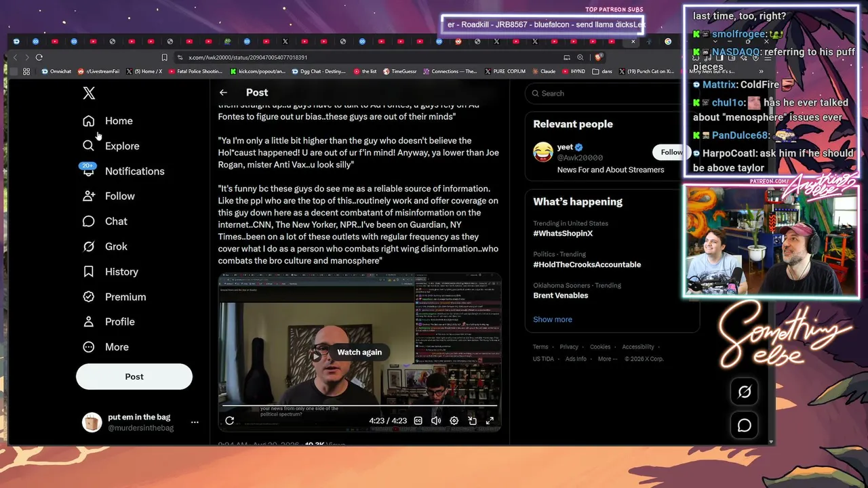Screen dimensions: 868x488
Task: Open the Ads info footer link
Action: (576, 359)
